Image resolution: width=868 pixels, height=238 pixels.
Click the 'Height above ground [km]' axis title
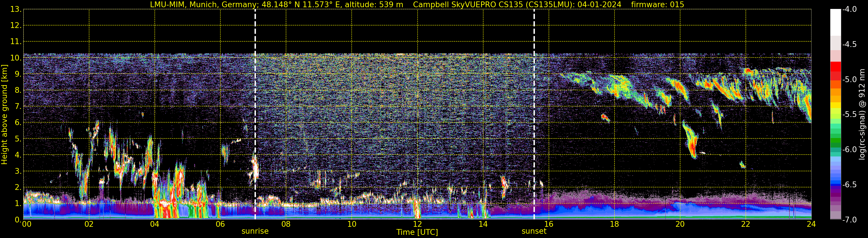point(4,115)
